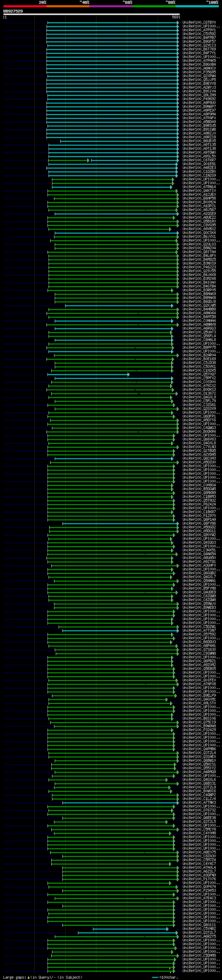222x980 pixels.
Task: Click label UniRef100_A8E075
Action: coord(199,852)
